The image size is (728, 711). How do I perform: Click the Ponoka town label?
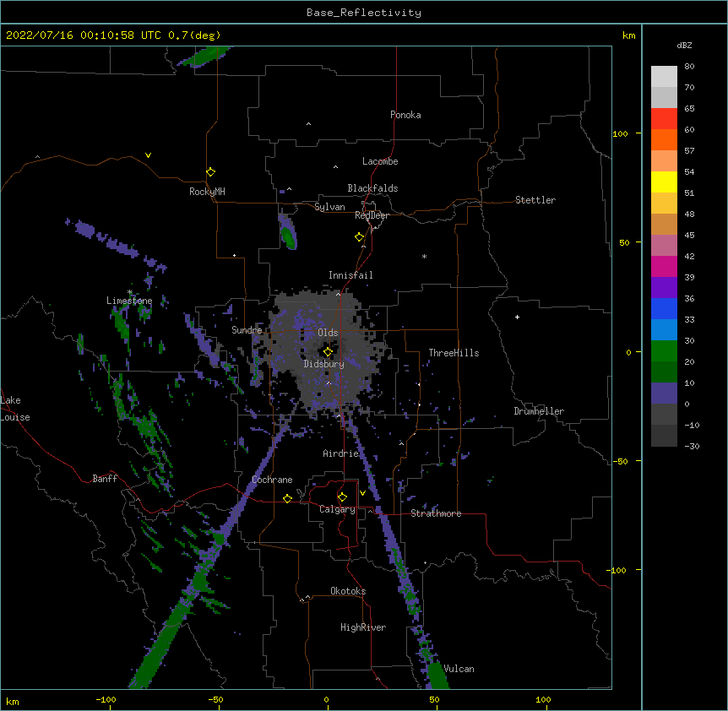pos(405,115)
